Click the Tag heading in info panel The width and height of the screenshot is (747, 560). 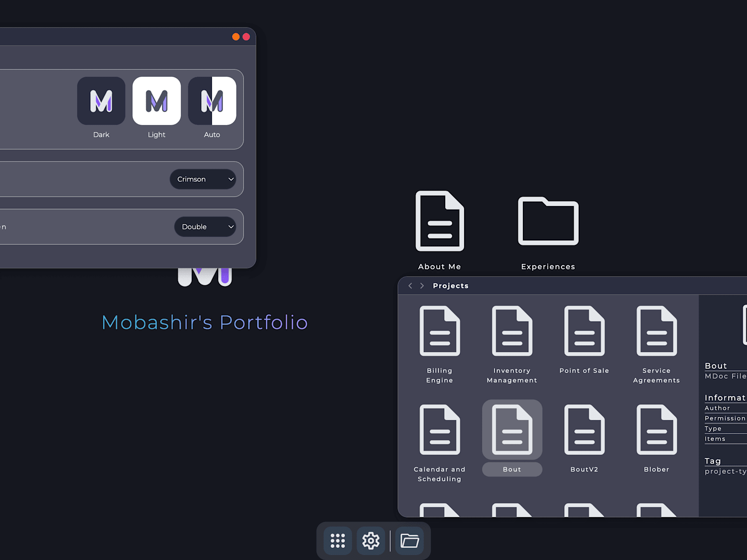coord(713,461)
